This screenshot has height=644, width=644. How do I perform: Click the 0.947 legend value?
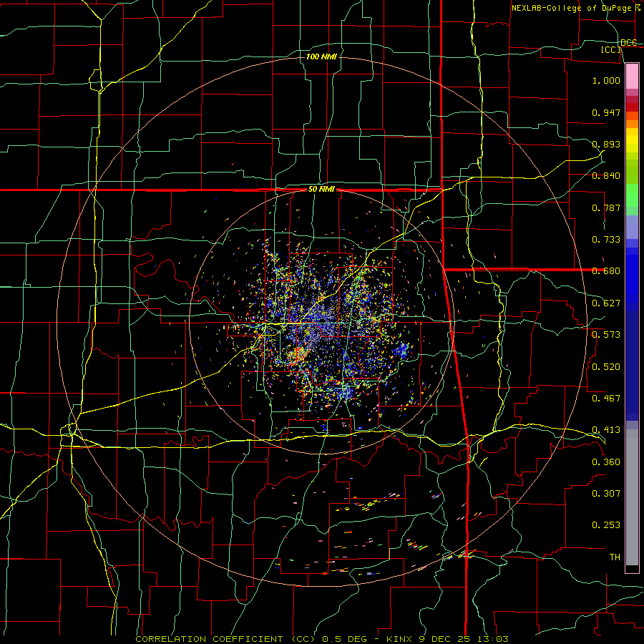[606, 112]
